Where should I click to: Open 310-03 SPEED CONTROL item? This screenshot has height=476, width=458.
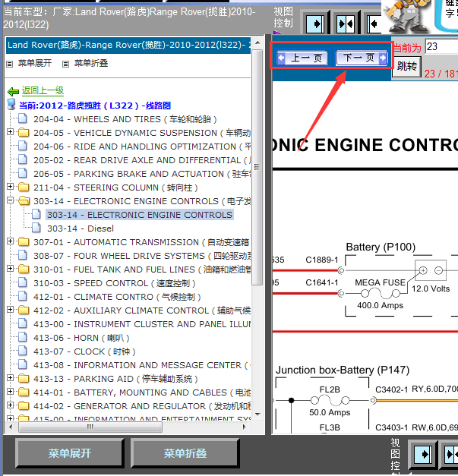pos(115,283)
